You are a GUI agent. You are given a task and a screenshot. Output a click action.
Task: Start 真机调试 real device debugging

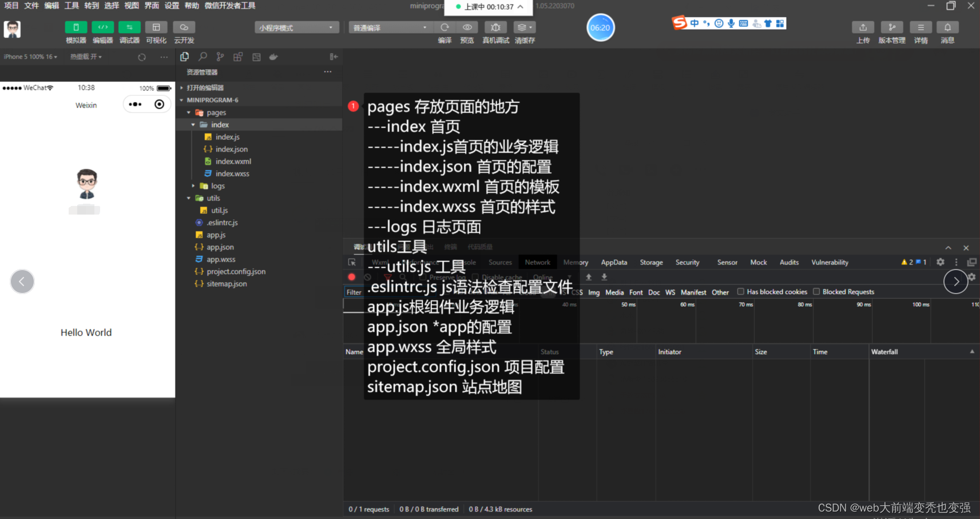click(495, 27)
